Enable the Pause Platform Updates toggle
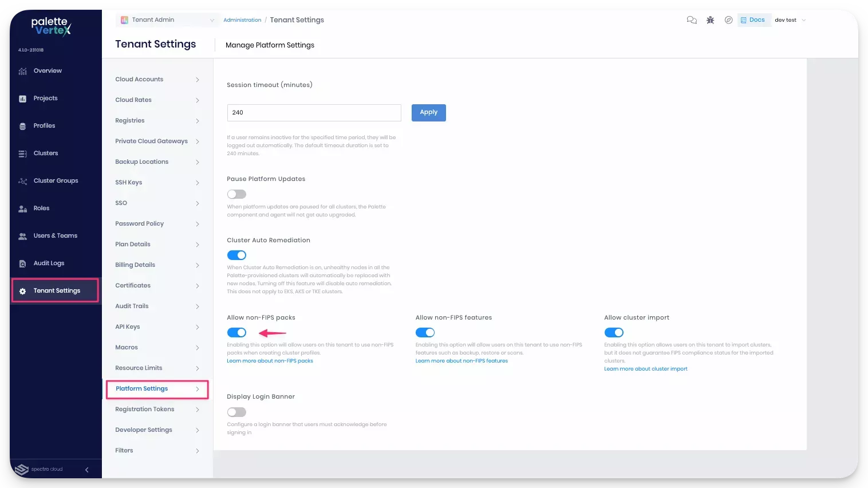Image resolution: width=868 pixels, height=488 pixels. click(x=236, y=194)
